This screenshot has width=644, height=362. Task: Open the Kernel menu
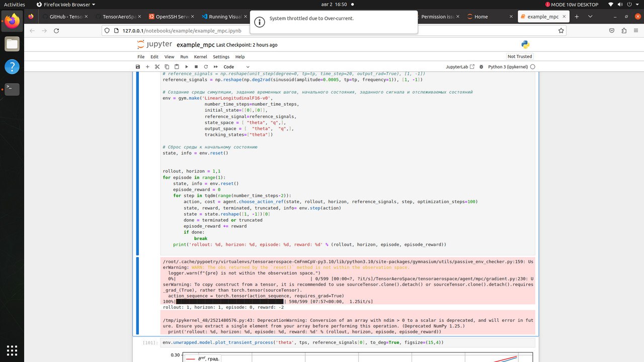200,57
